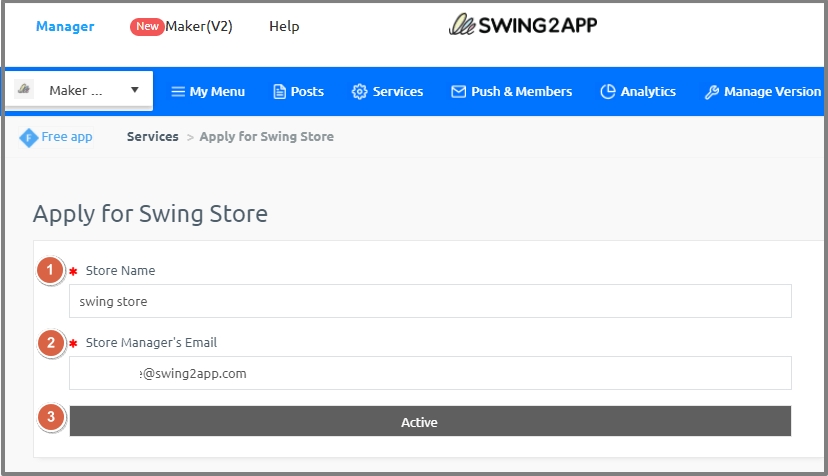
Task: Click the document icon beside Posts
Action: point(280,92)
